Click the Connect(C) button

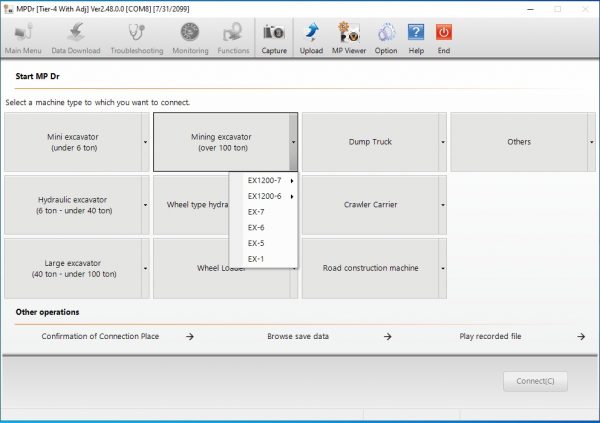tap(535, 381)
